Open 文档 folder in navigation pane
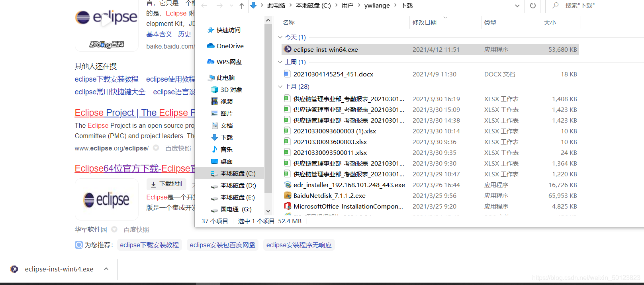The height and width of the screenshot is (285, 644). [x=227, y=126]
